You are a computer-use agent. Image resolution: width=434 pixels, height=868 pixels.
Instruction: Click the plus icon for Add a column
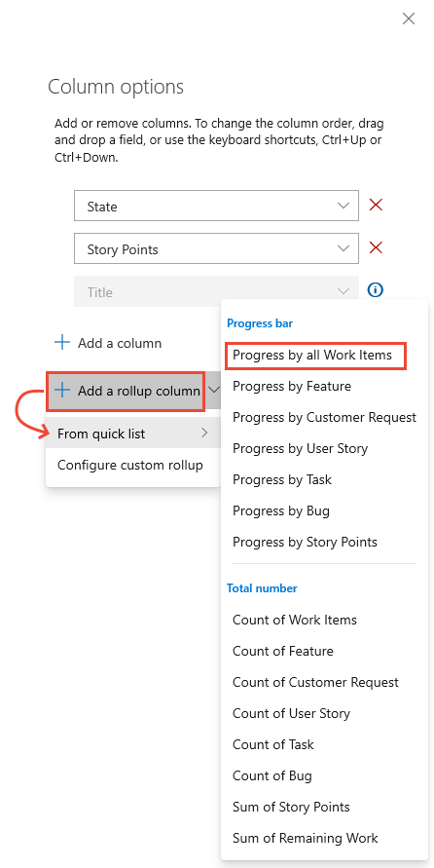[x=62, y=343]
